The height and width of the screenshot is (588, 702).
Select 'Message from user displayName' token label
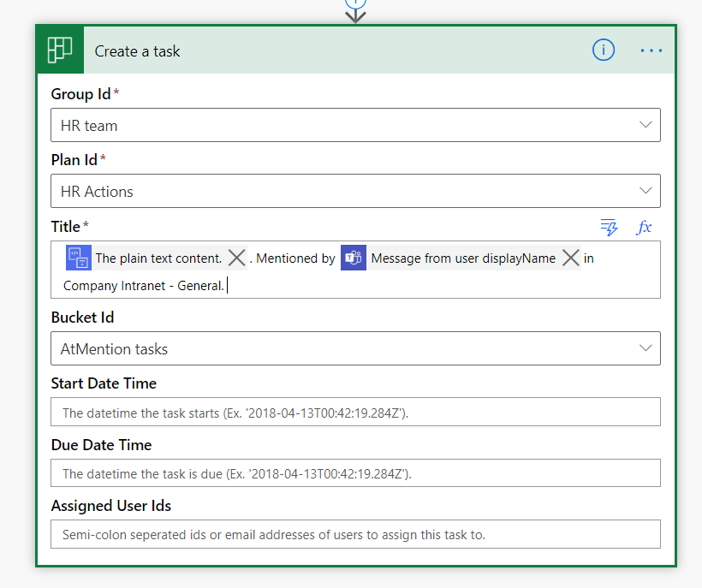pyautogui.click(x=463, y=258)
